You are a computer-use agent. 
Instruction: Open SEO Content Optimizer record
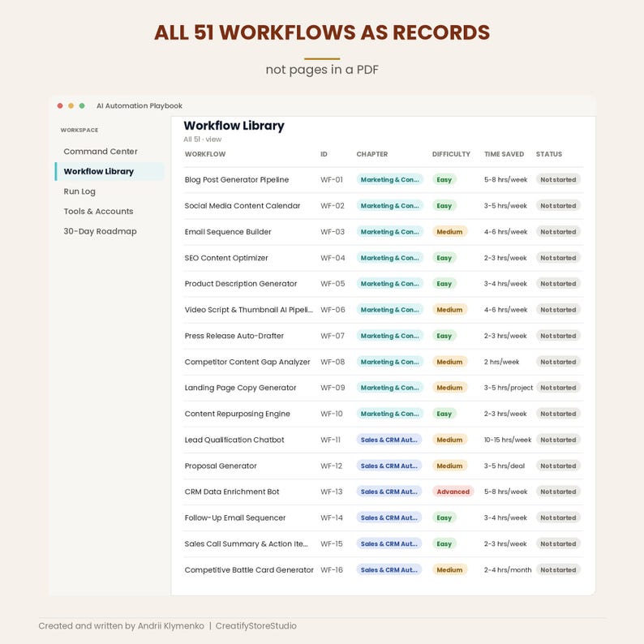pos(226,258)
